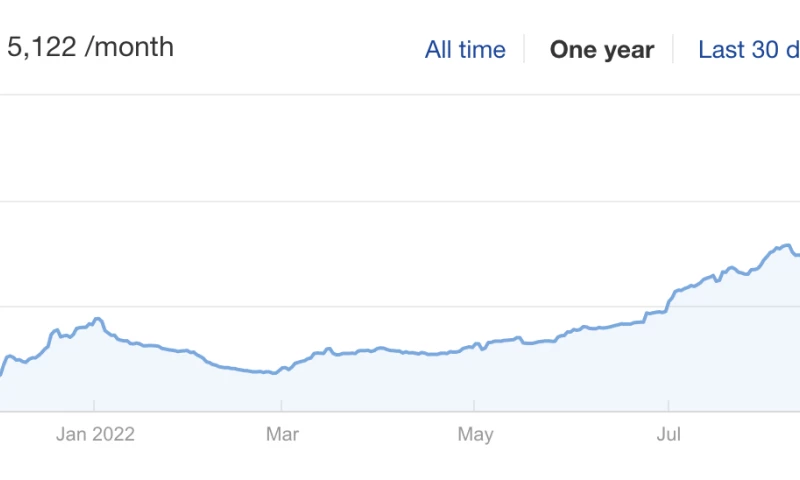Select the Mar label on the x-axis
The image size is (800, 480).
pos(282,434)
